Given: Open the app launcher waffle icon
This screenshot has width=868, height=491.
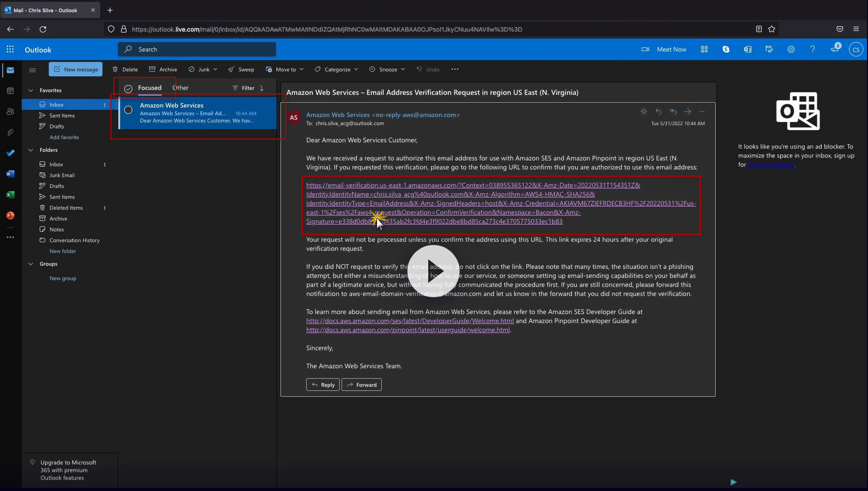Looking at the screenshot, I should 10,49.
